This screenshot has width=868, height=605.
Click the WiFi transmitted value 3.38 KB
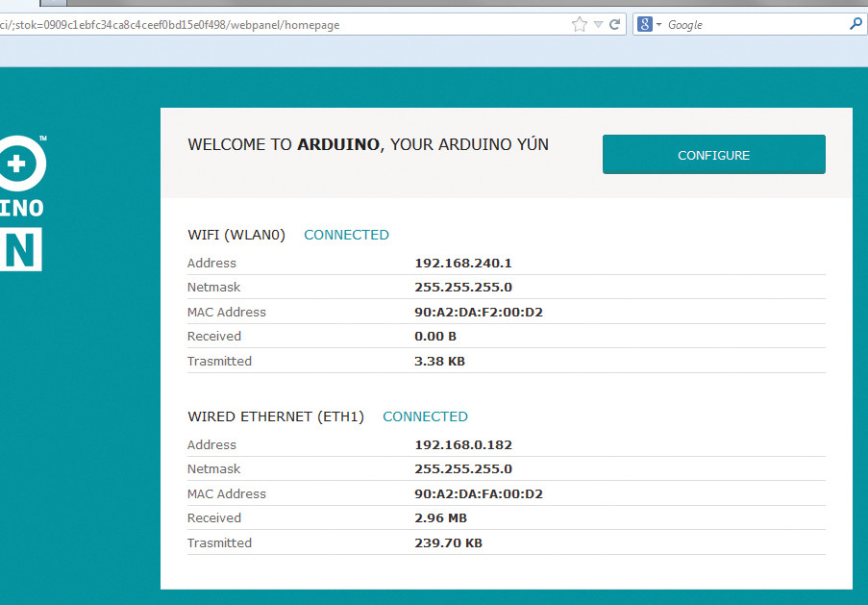(439, 362)
